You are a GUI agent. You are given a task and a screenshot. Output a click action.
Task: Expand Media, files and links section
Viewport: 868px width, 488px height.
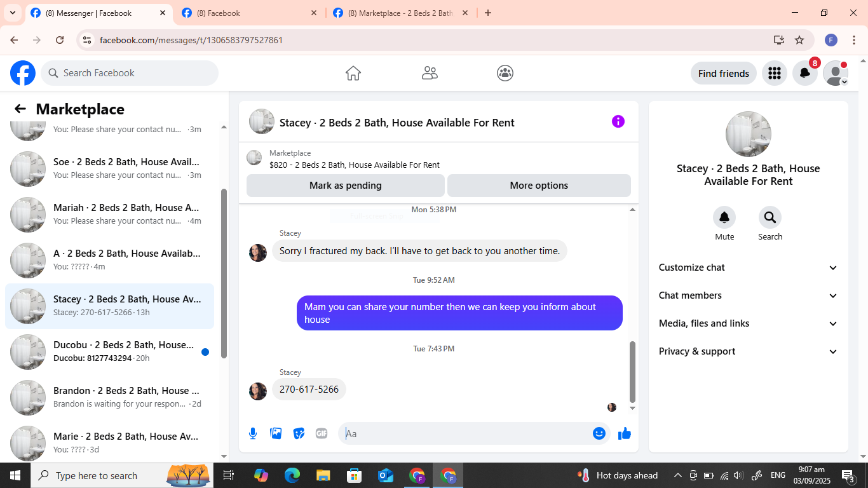749,323
